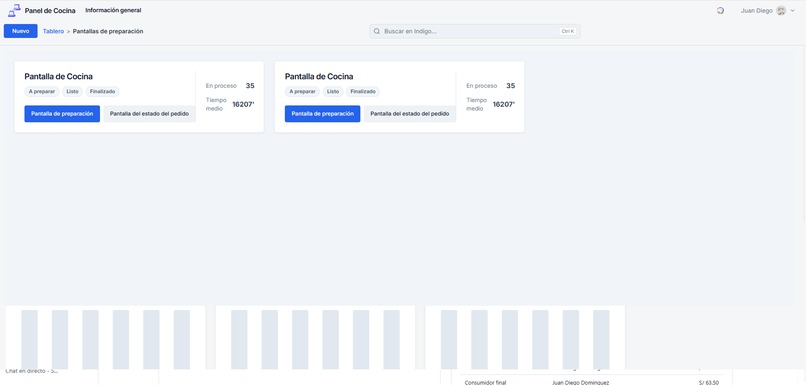
Task: Click the Listo tag in left card
Action: tap(72, 91)
